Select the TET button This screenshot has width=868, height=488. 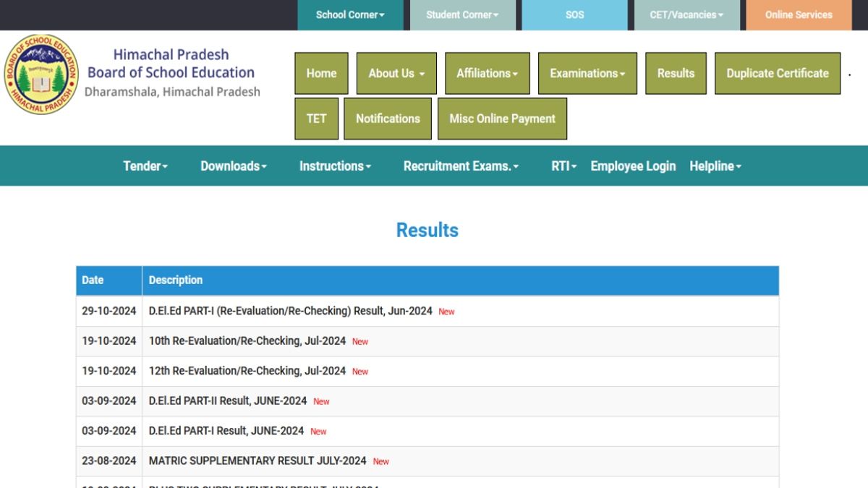[316, 119]
